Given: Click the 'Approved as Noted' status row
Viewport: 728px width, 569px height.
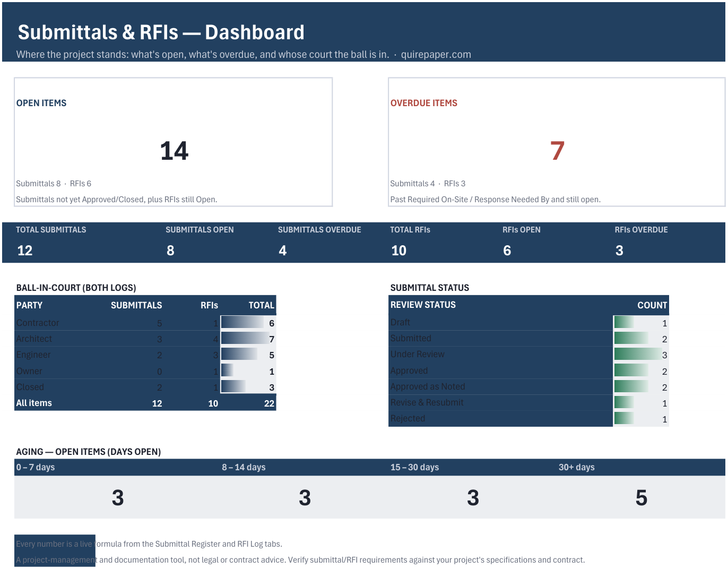Looking at the screenshot, I should [x=528, y=386].
